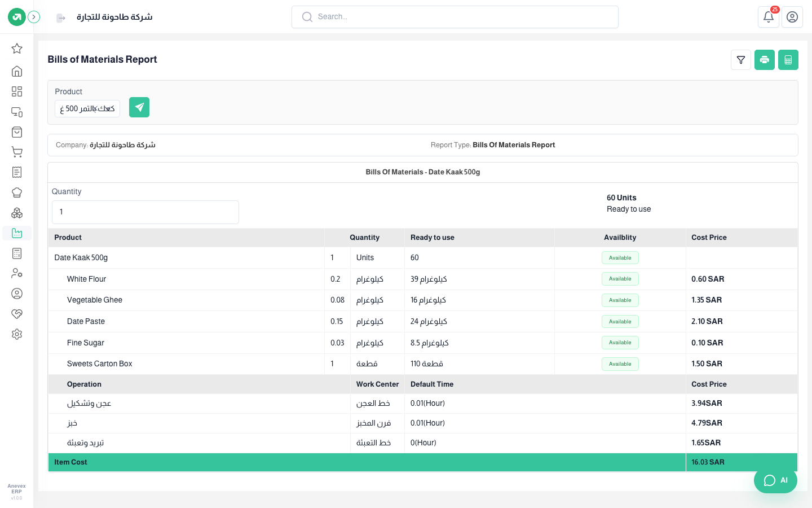Screen dimensions: 812x508
Task: Click the Fine Sugar product name
Action: click(x=86, y=343)
